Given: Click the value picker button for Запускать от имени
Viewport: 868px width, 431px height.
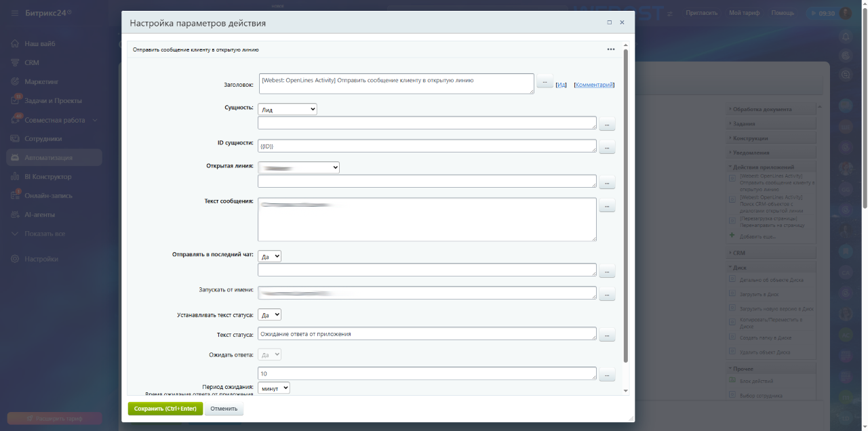Looking at the screenshot, I should tap(607, 294).
